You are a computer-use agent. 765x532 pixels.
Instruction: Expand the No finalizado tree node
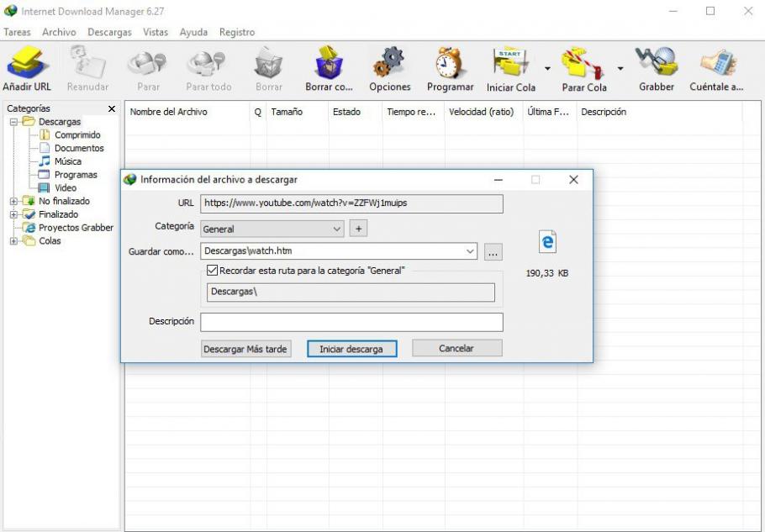13,201
